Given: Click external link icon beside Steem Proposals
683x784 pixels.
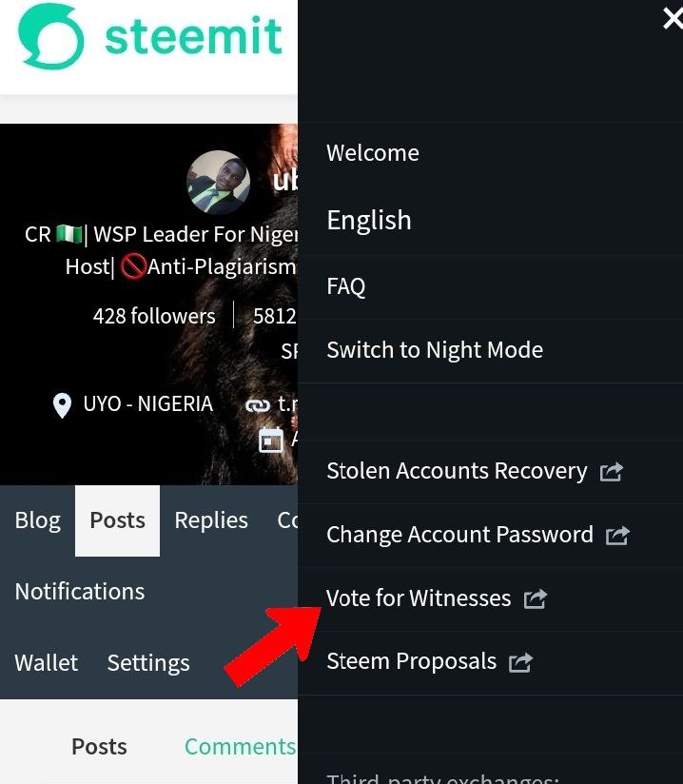Looking at the screenshot, I should pyautogui.click(x=520, y=662).
